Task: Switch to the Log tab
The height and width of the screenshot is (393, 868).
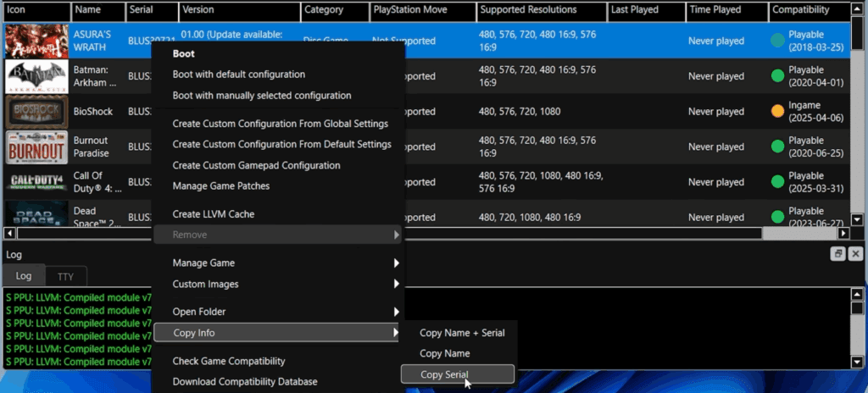Action: 24,275
